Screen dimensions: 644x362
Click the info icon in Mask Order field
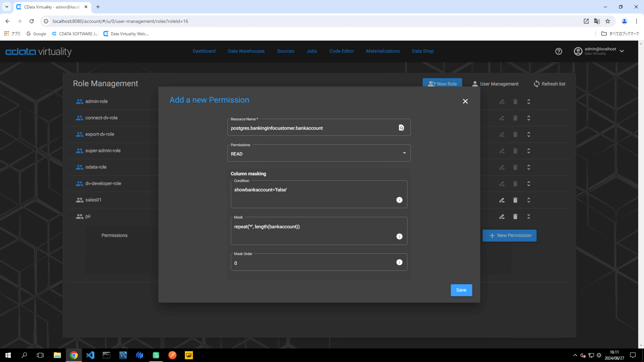[x=399, y=262]
